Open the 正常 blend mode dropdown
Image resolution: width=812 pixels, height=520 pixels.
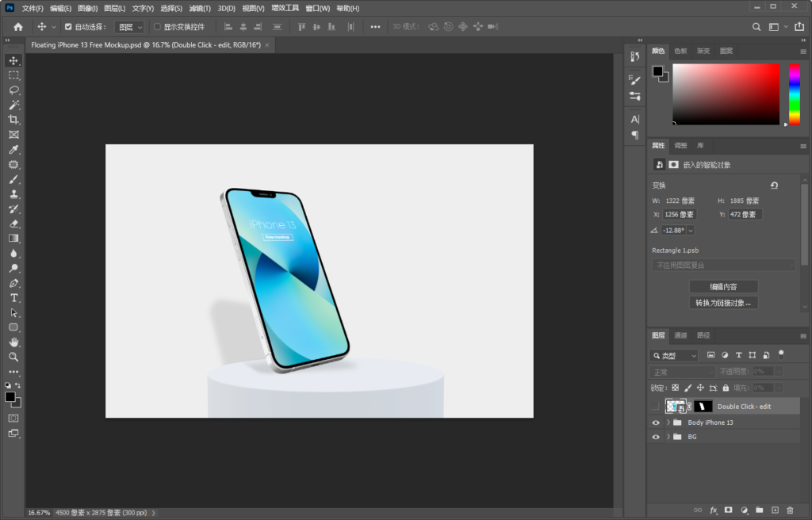click(x=683, y=372)
